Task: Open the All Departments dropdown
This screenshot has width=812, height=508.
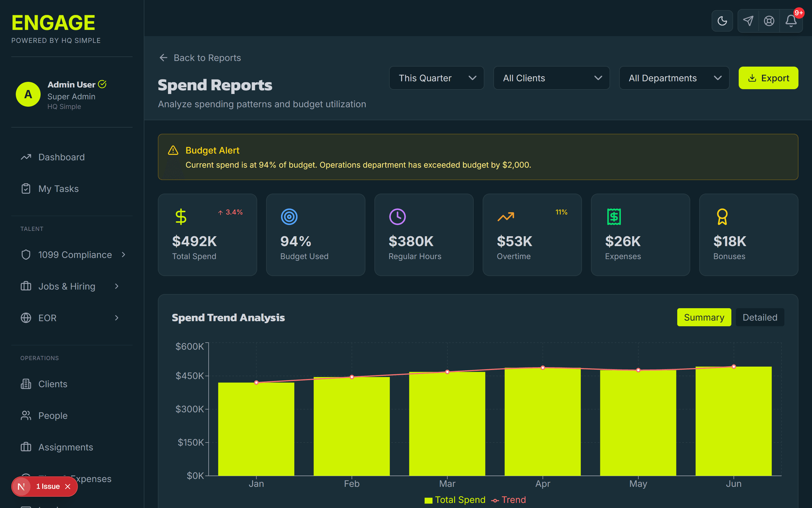Action: point(674,78)
